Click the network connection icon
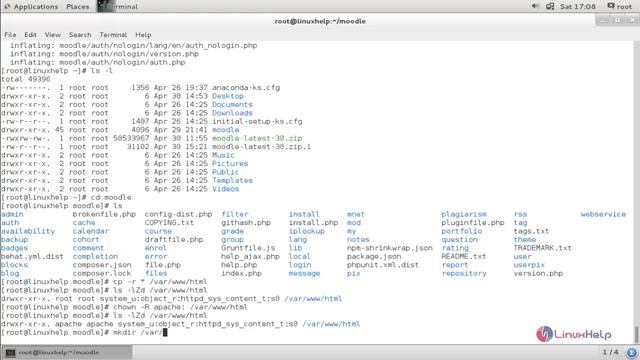Image resolution: width=640 pixels, height=360 pixels. (x=550, y=6)
